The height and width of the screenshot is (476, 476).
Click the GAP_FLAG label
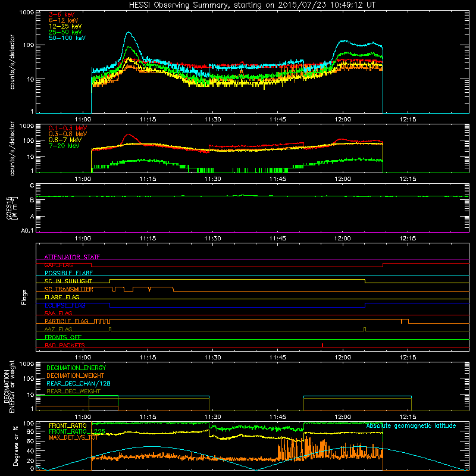(x=58, y=265)
